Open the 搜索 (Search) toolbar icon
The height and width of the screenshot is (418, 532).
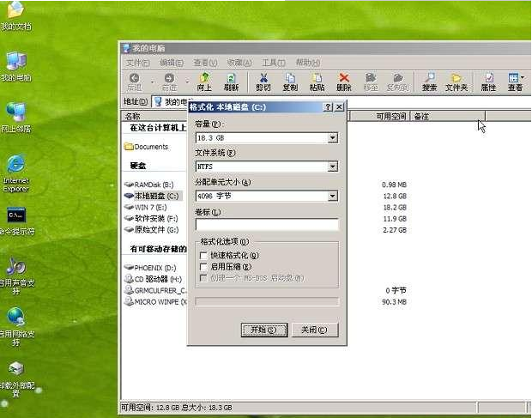click(x=429, y=81)
